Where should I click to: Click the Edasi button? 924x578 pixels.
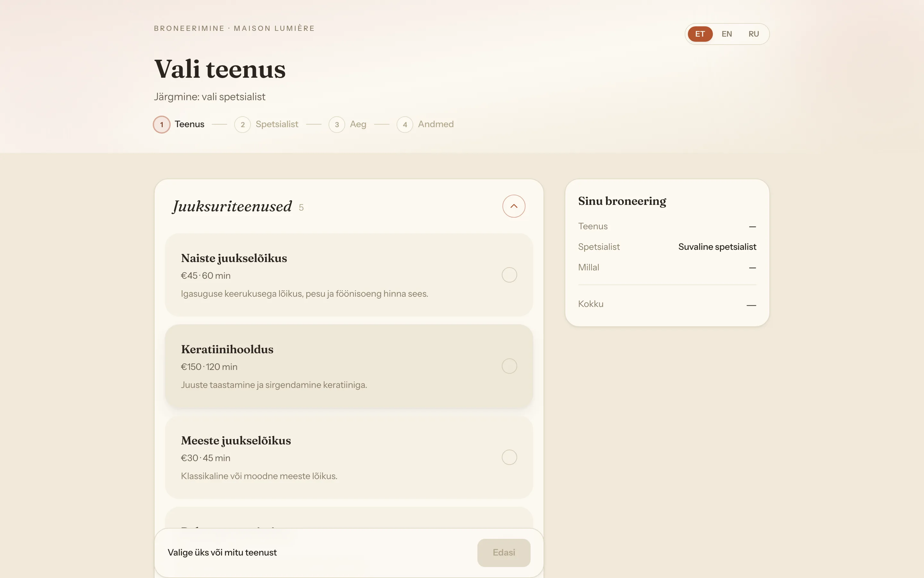coord(504,552)
